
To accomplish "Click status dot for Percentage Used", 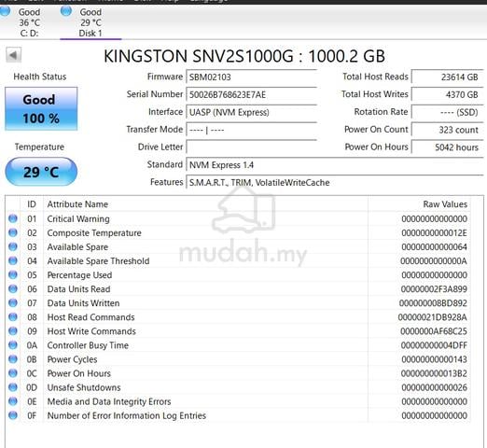I will [13, 274].
